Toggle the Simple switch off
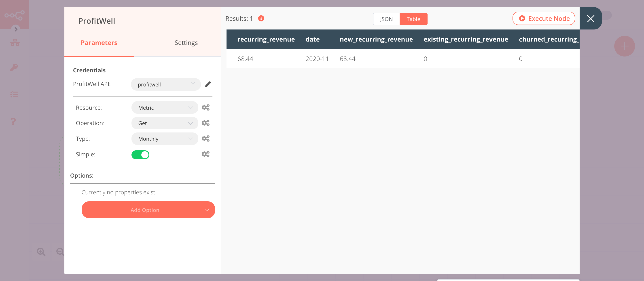644x281 pixels. 141,154
